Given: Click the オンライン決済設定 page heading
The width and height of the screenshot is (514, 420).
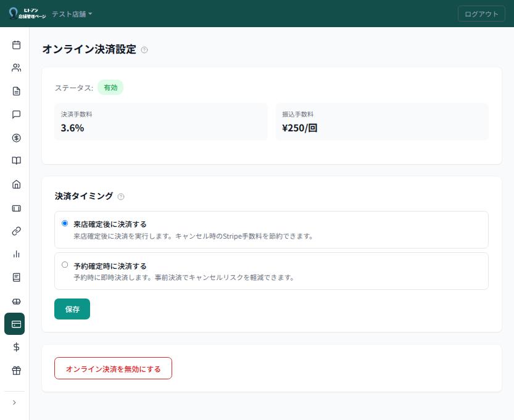Looking at the screenshot, I should 89,49.
